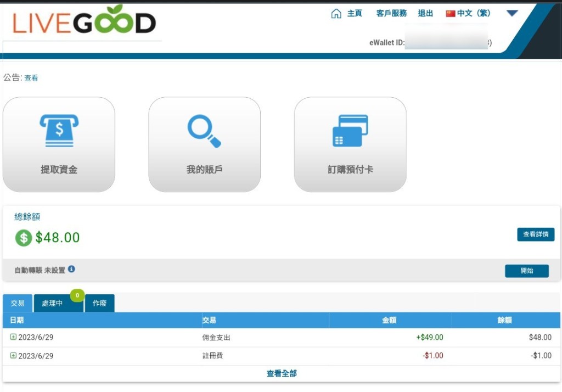Click the prepaid card icon
Image resolution: width=562 pixels, height=392 pixels.
click(x=350, y=131)
